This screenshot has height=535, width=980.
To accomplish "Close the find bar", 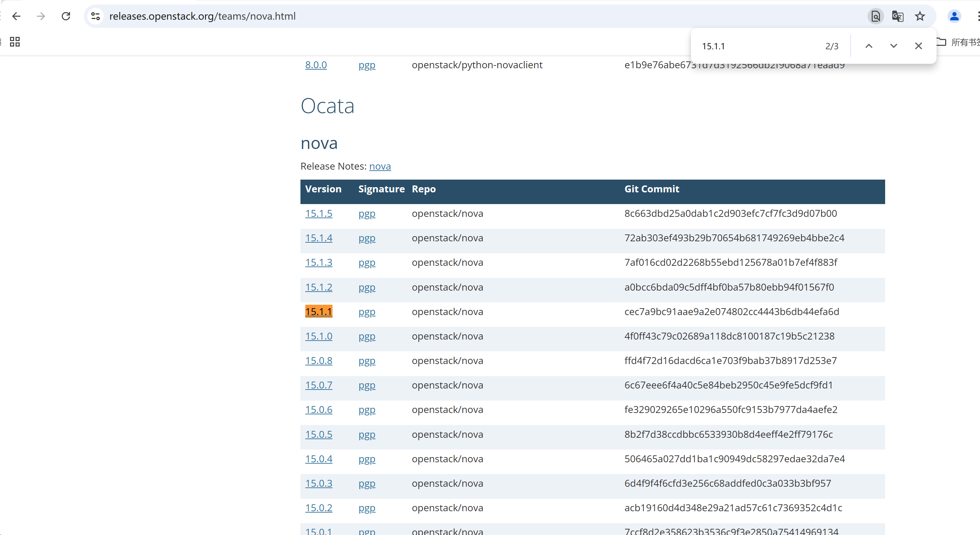I will [x=918, y=46].
